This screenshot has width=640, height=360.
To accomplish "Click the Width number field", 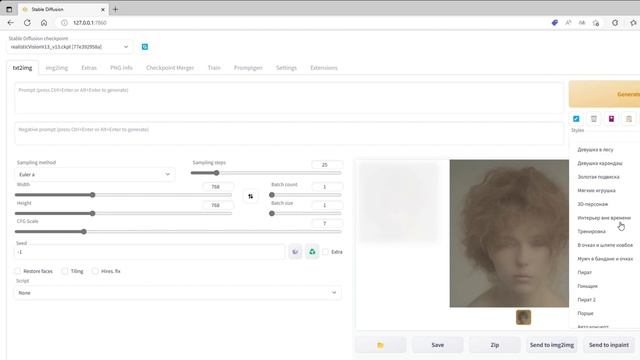I will tap(218, 187).
